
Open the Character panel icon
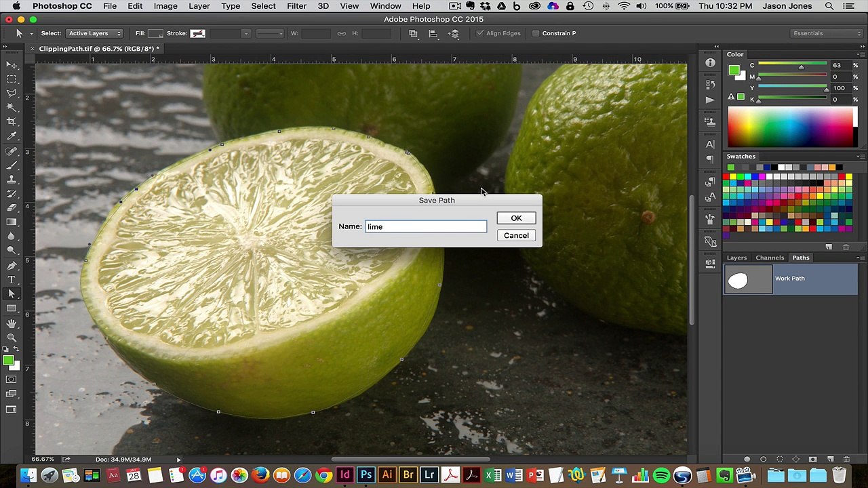point(710,144)
